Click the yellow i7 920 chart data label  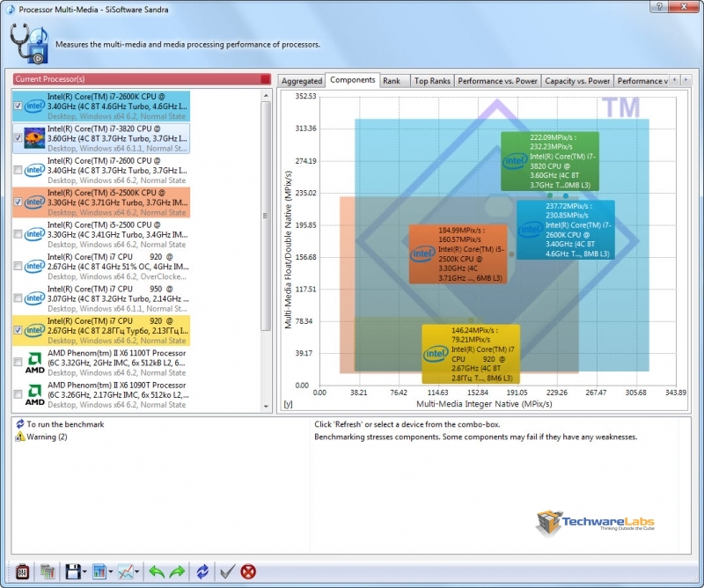point(471,354)
